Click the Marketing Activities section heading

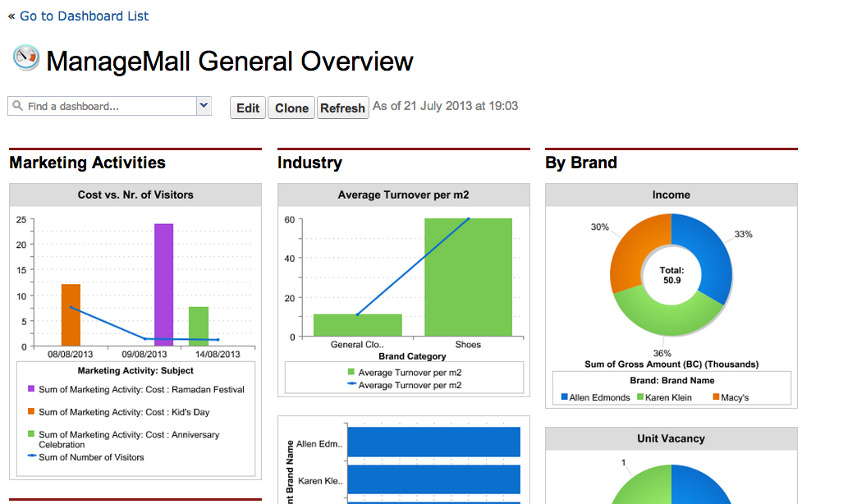(88, 163)
